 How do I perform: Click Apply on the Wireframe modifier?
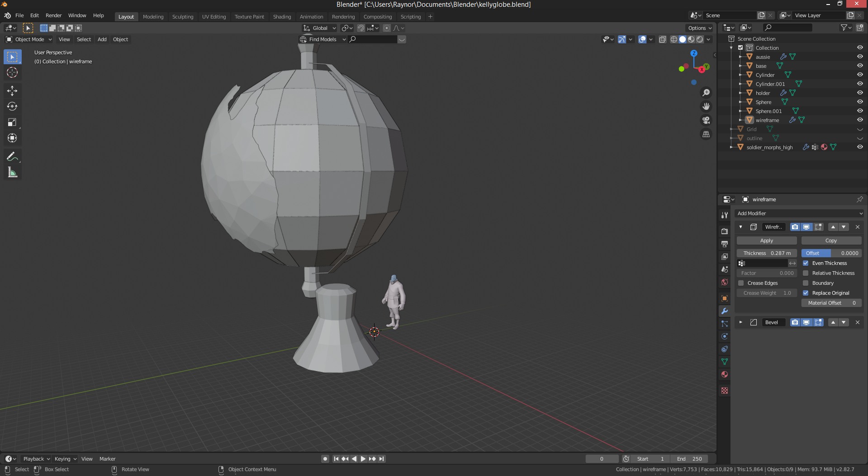pyautogui.click(x=766, y=240)
